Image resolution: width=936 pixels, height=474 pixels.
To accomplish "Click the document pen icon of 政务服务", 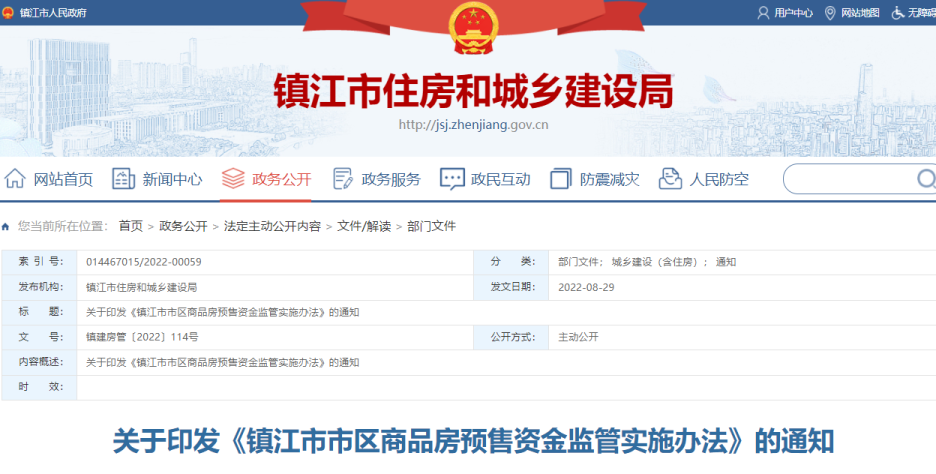I will [x=343, y=178].
